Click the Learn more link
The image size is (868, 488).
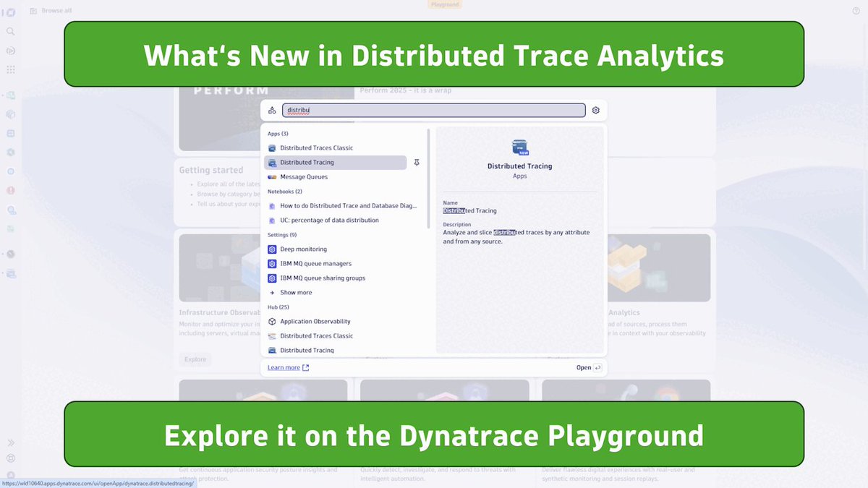point(288,367)
